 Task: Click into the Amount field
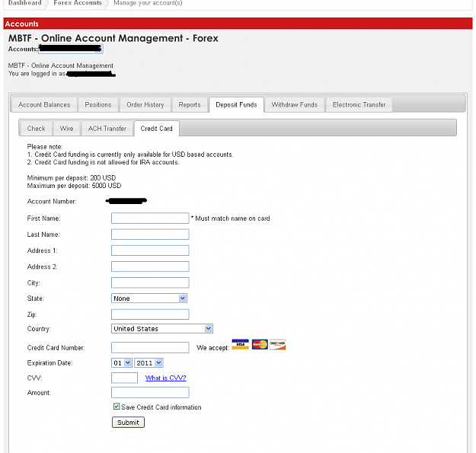150,392
